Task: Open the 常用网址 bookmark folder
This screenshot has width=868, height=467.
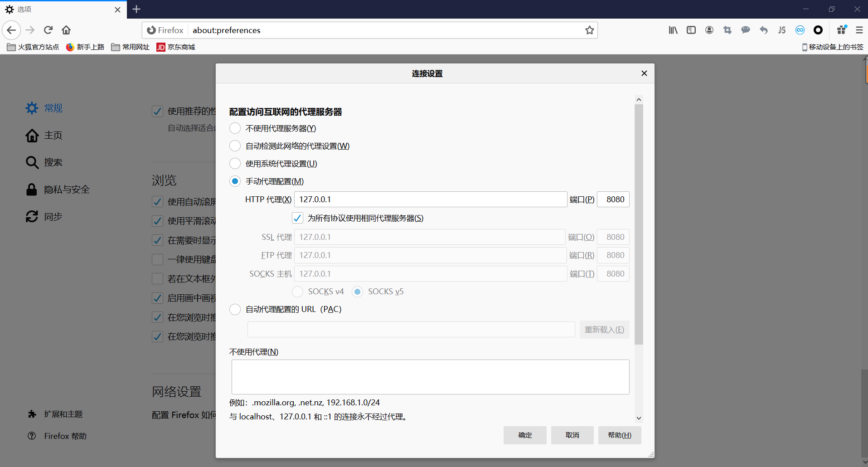Action: click(x=131, y=47)
